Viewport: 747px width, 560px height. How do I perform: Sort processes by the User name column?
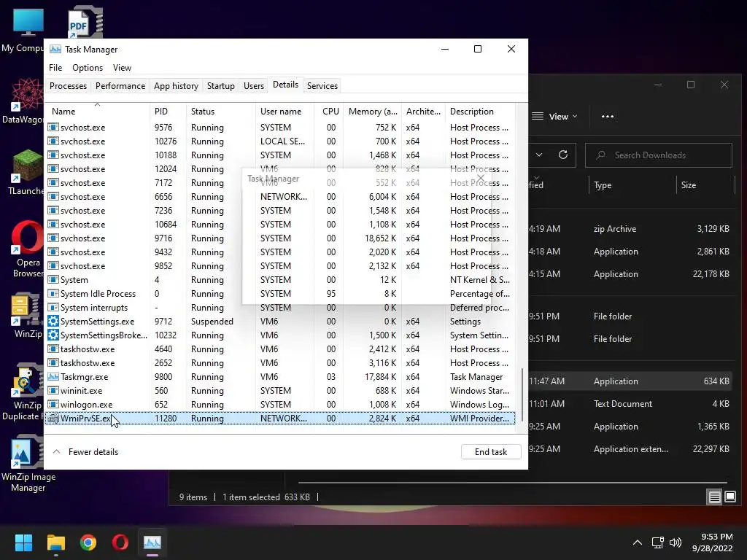pyautogui.click(x=285, y=112)
